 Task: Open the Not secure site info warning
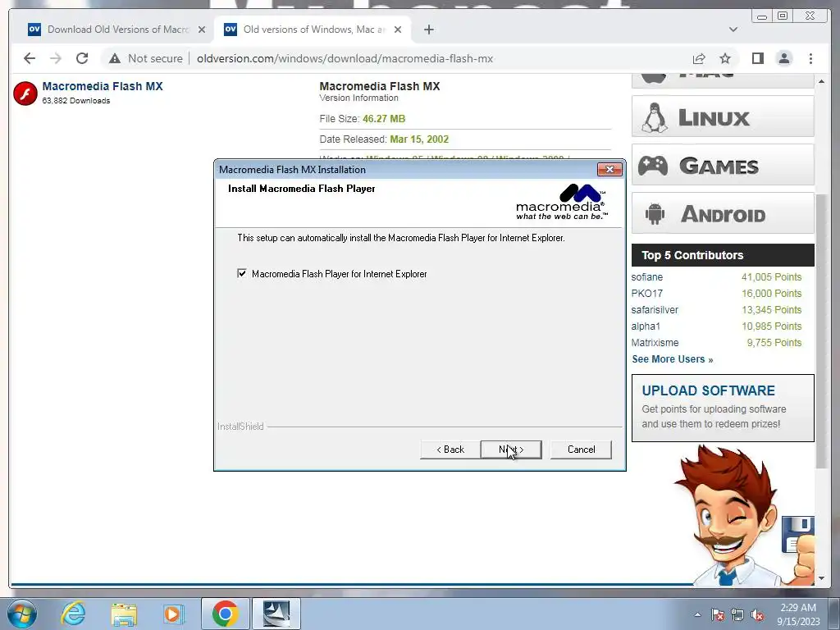click(146, 58)
